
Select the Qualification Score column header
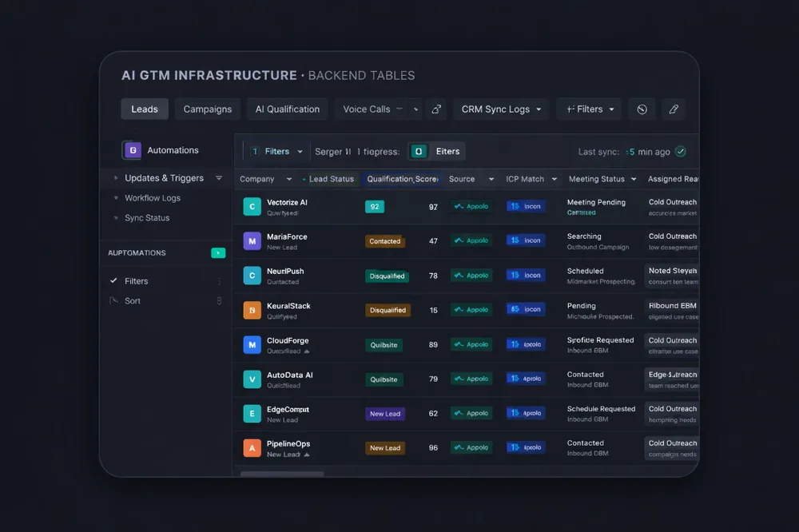402,179
